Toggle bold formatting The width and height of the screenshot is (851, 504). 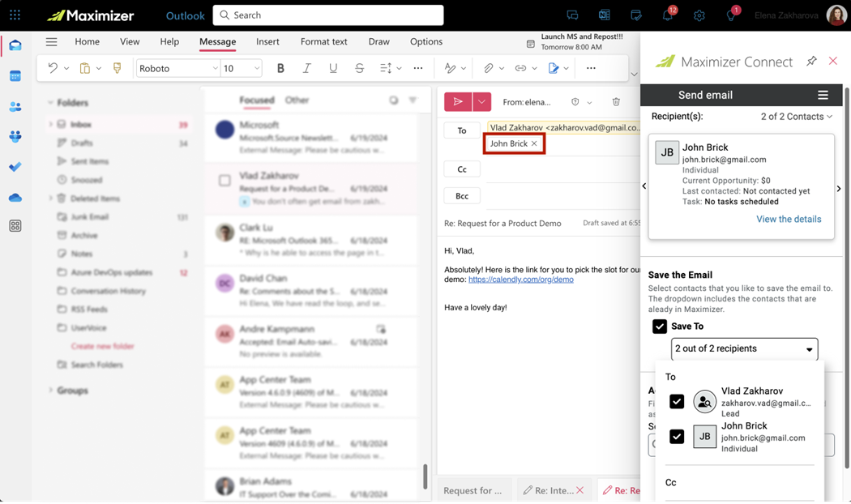pos(280,68)
